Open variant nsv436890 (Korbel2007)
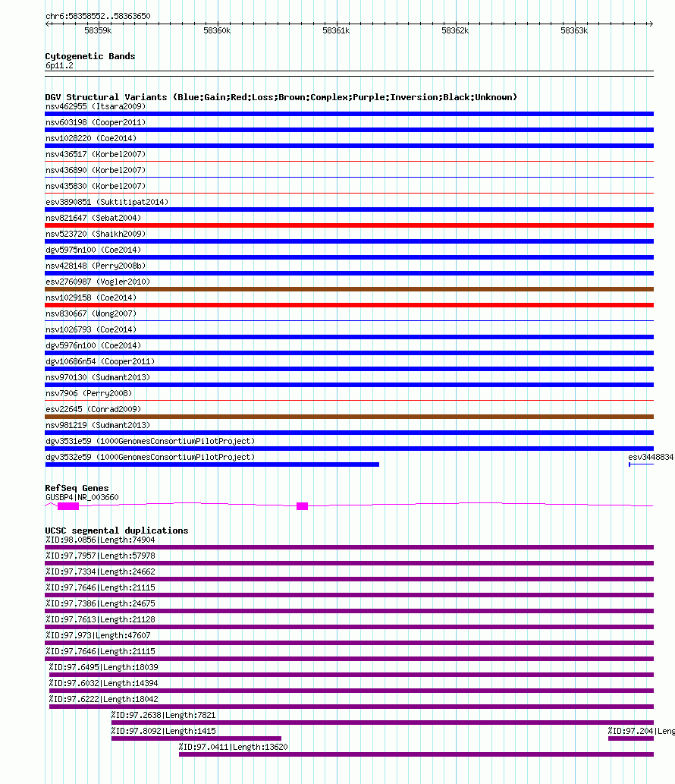Image resolution: width=675 pixels, height=784 pixels. click(96, 171)
